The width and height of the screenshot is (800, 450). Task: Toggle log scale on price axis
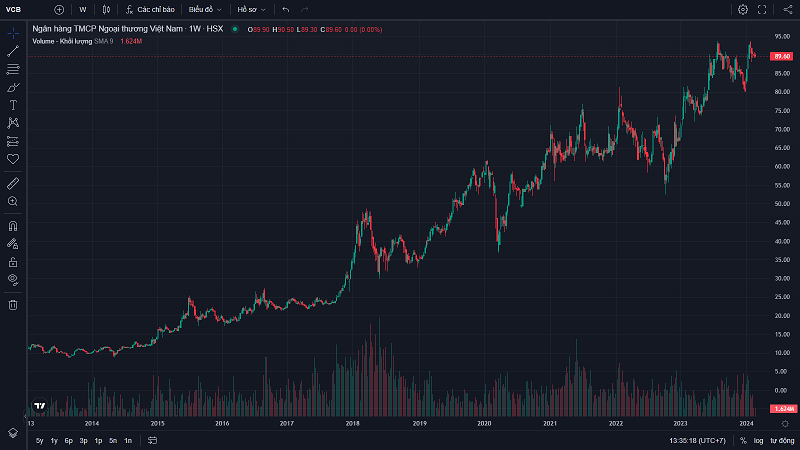point(758,440)
